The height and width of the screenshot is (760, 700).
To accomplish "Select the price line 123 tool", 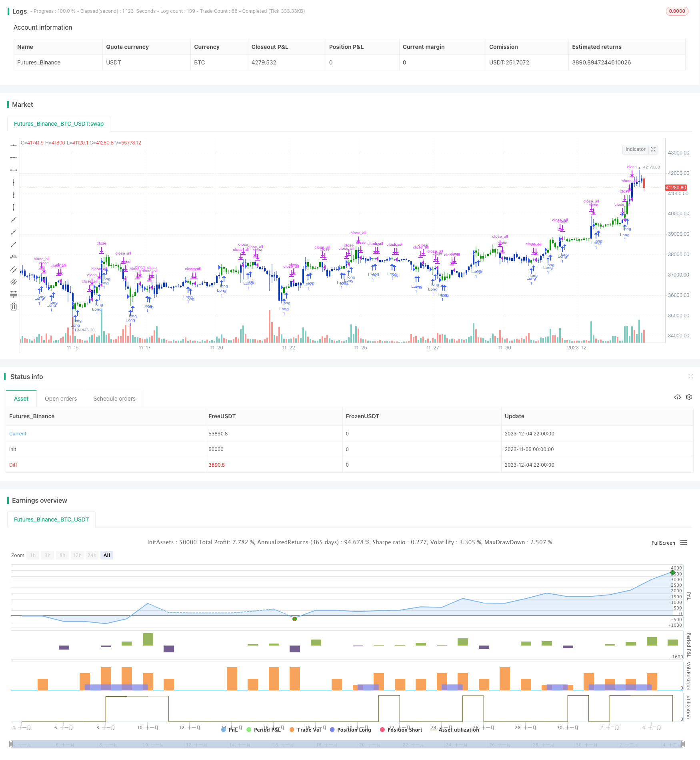I will point(14,257).
